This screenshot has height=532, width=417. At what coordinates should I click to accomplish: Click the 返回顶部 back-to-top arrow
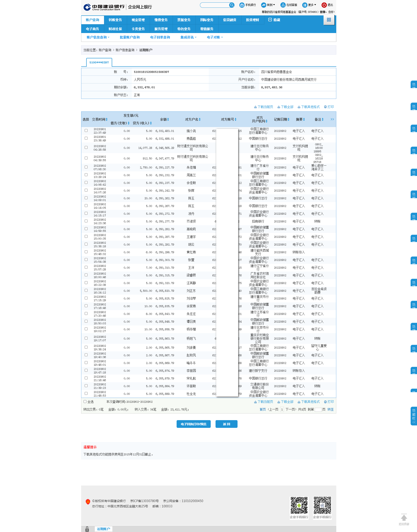(x=404, y=518)
